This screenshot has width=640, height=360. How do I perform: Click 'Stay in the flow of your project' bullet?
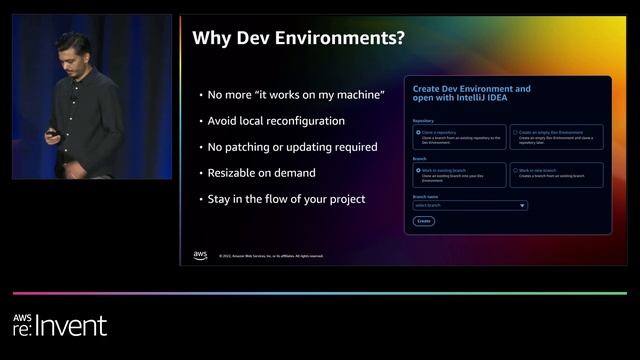286,199
